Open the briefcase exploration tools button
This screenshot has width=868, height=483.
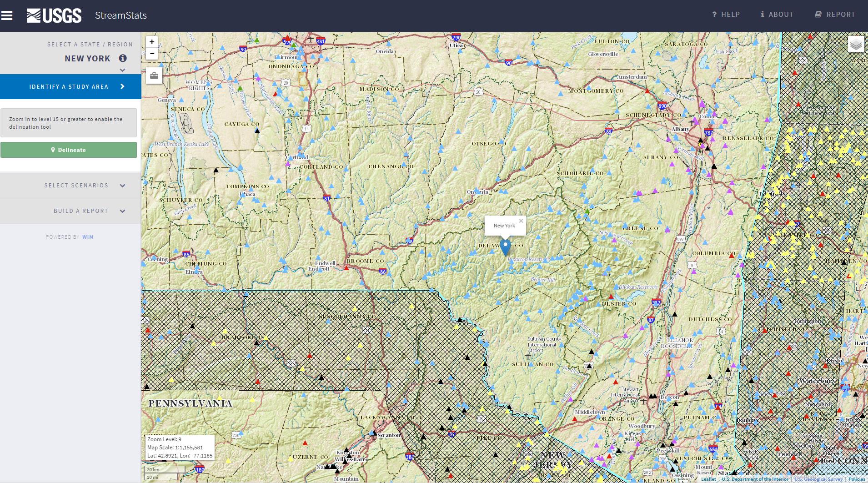(154, 75)
